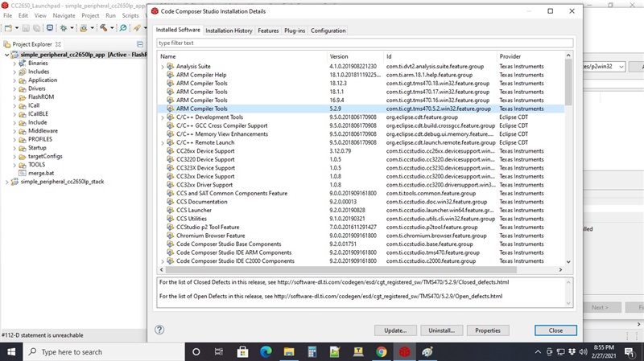Click the Save All toolbar icon
Viewport: 644px width, 361px height.
click(36, 28)
